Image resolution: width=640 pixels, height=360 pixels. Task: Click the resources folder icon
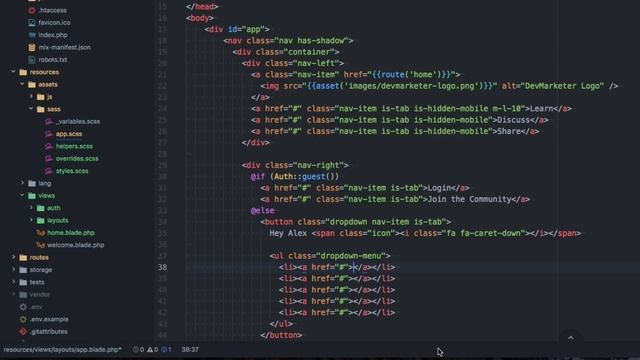click(x=23, y=72)
